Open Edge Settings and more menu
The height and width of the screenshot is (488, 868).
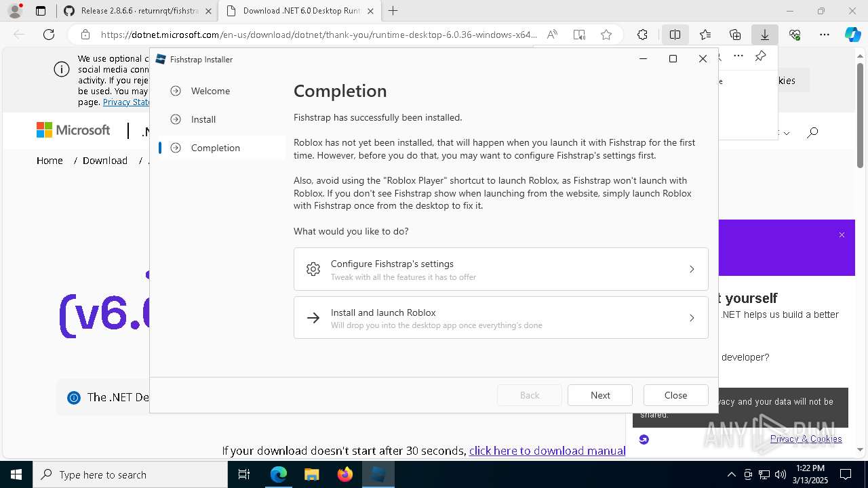pyautogui.click(x=825, y=35)
